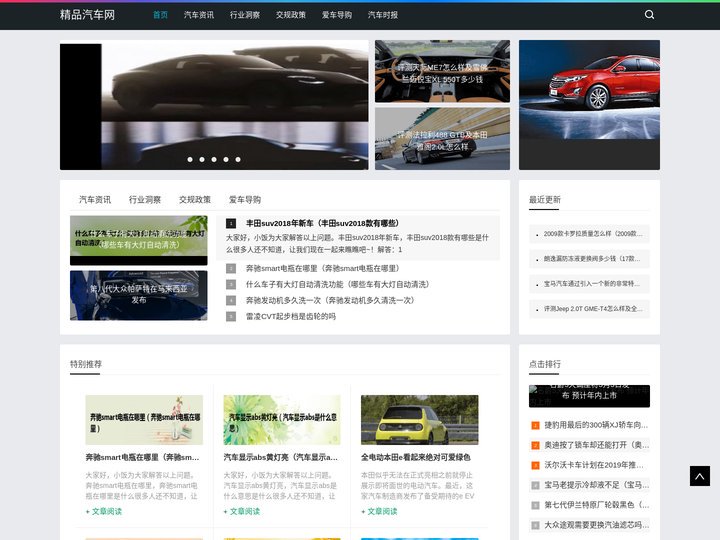Open article 丰田suv2018年新车 headline

pyautogui.click(x=322, y=223)
